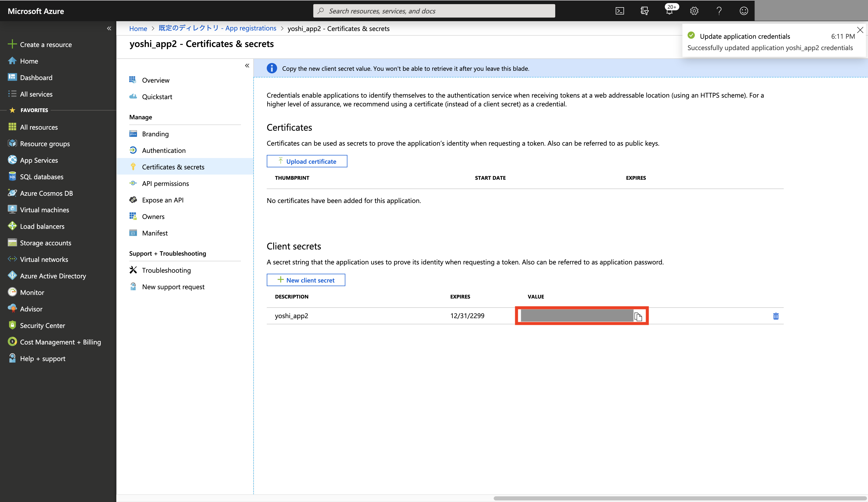Screen dimensions: 868x502
Task: Open Azure Cosmos DB in the sidebar
Action: pyautogui.click(x=41, y=193)
